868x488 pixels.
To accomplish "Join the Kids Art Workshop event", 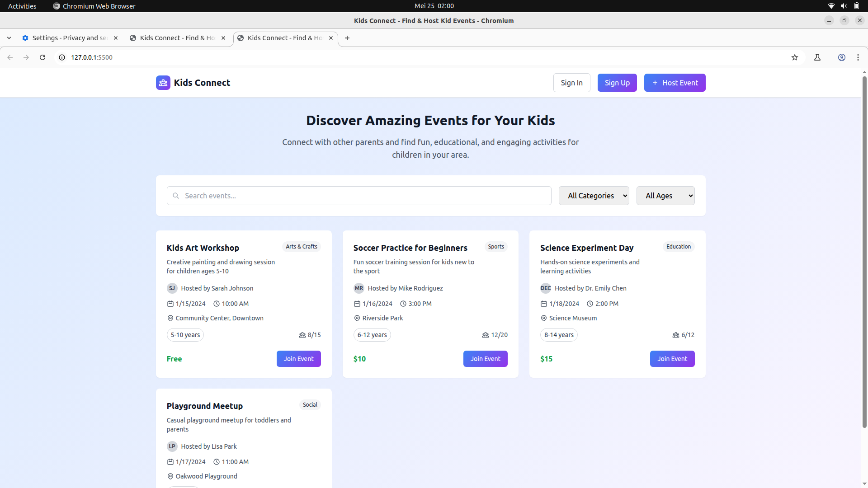I will [x=298, y=358].
